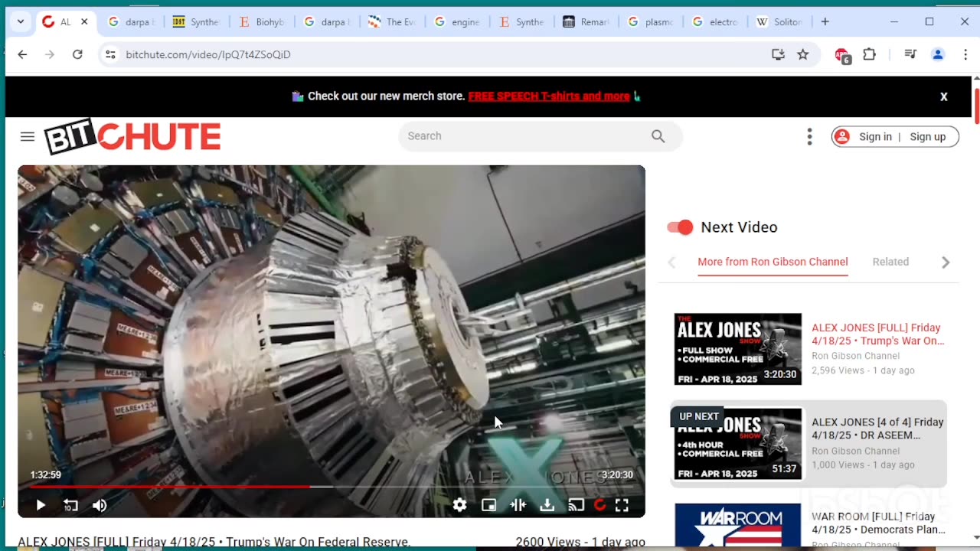
Task: Click the Ron Gibson Channel name under first video
Action: click(855, 356)
